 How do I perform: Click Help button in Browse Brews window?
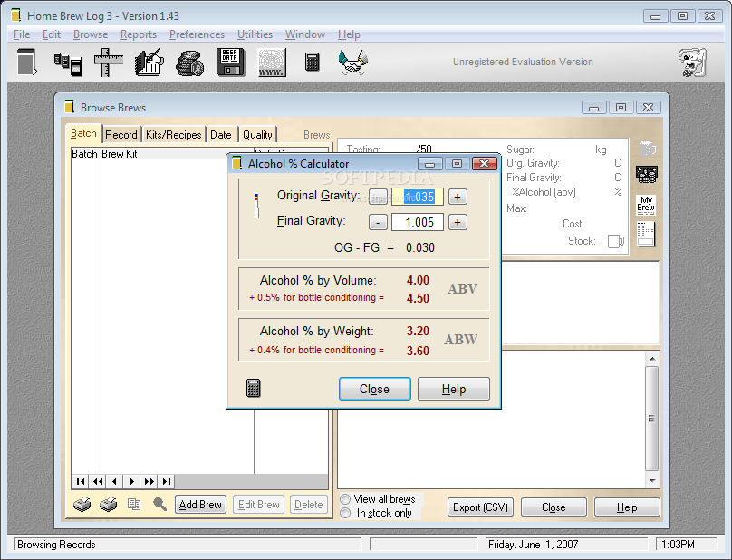point(627,507)
